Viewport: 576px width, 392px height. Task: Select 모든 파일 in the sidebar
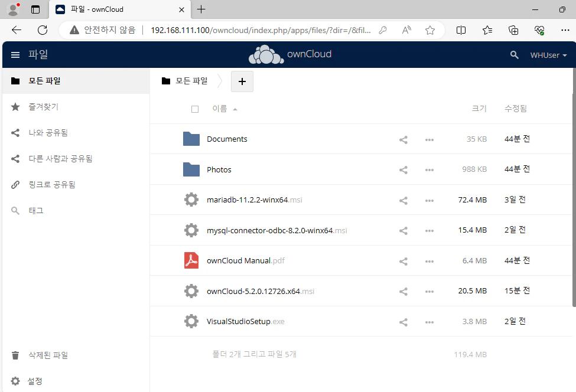coord(76,81)
